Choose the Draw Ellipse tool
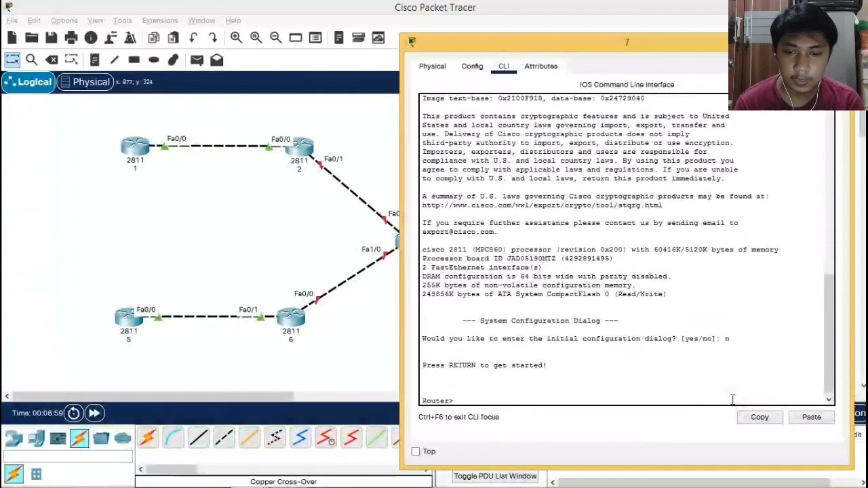 click(x=154, y=60)
